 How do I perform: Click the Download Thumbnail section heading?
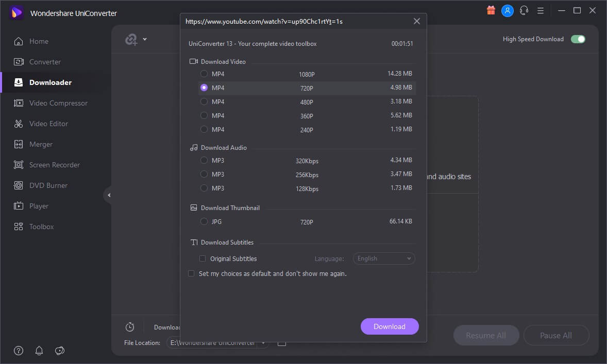[230, 207]
